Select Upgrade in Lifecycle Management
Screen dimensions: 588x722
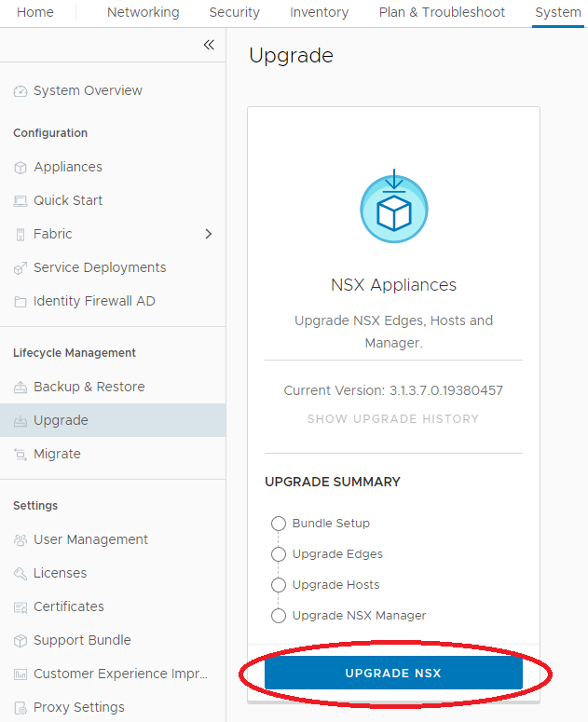click(113, 420)
